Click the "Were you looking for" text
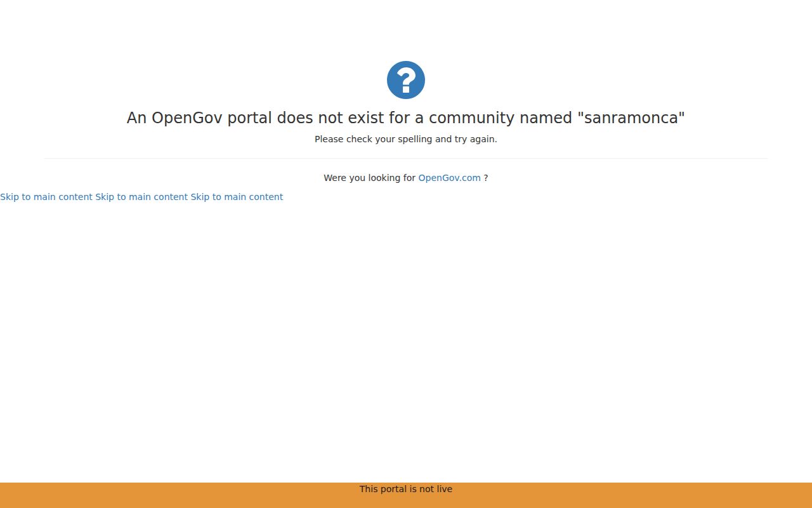The width and height of the screenshot is (812, 508). [x=369, y=178]
